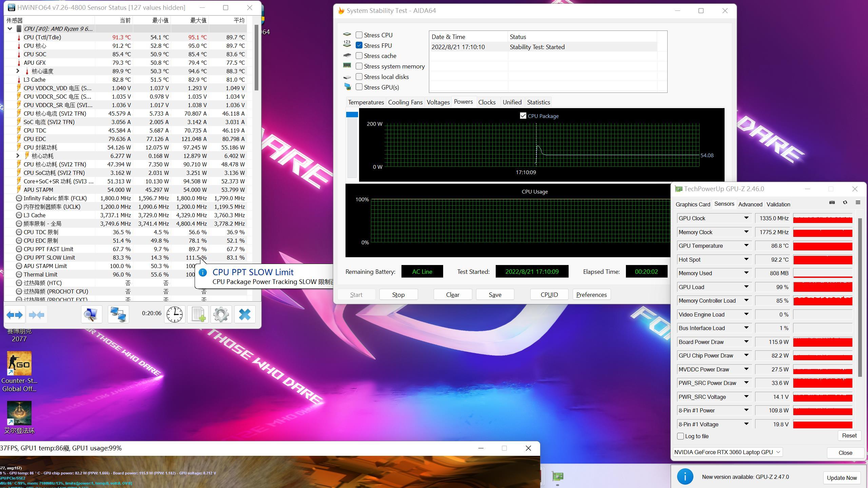This screenshot has height=488, width=868.
Task: Click the GPU-Z refresh icon
Action: pos(845,203)
